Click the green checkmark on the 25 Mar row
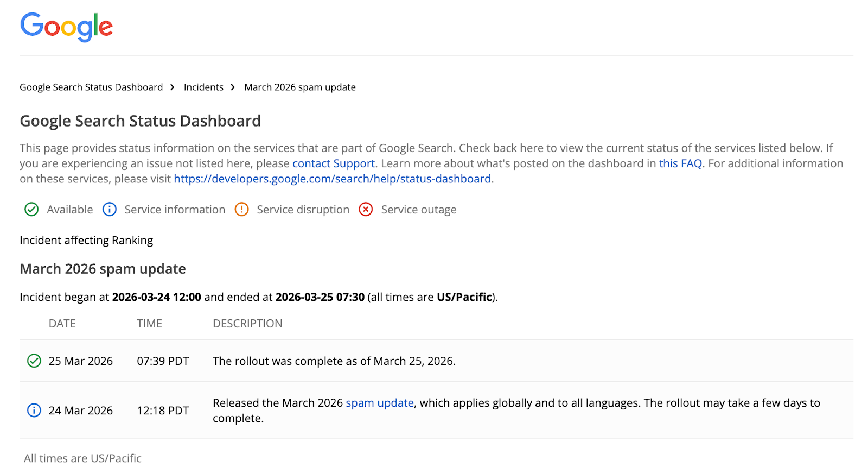 click(x=34, y=361)
